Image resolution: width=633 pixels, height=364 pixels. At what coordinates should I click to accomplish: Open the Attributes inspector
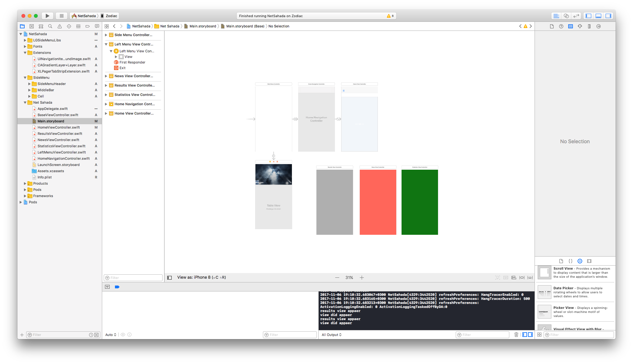[x=580, y=26]
